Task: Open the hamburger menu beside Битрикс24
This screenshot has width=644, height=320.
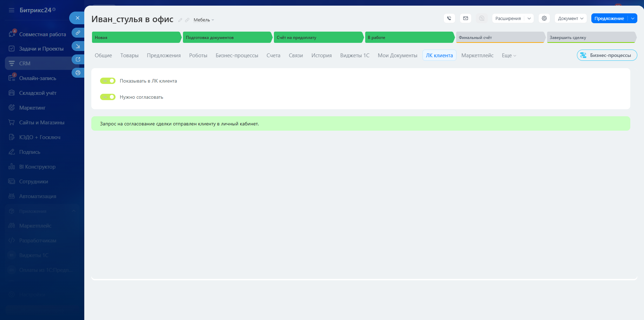Action: click(12, 10)
